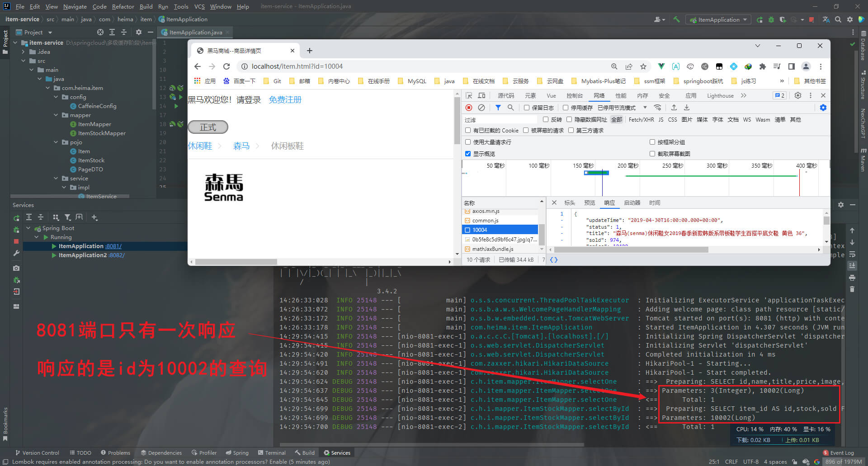Enable 使用大量请求行 checkbox
This screenshot has height=466, width=868.
pos(468,142)
